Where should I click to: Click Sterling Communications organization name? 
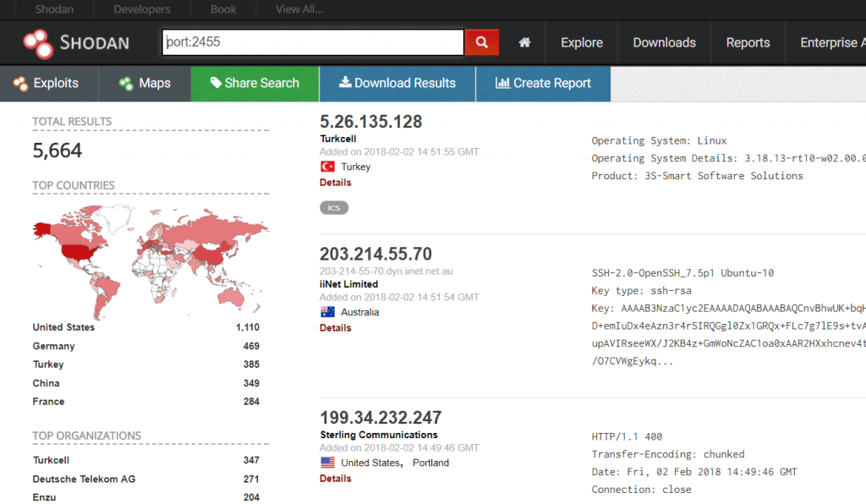point(379,435)
